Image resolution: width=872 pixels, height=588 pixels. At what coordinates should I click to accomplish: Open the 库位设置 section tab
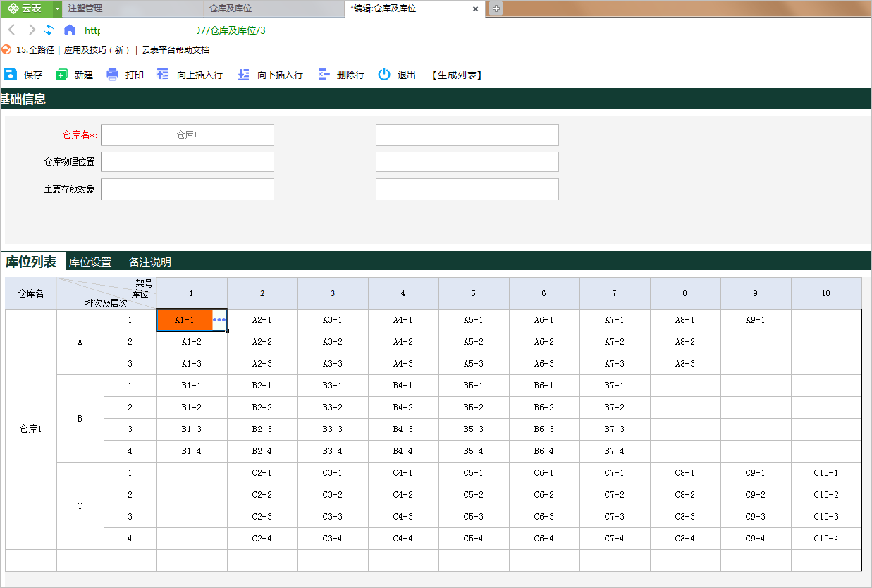90,262
